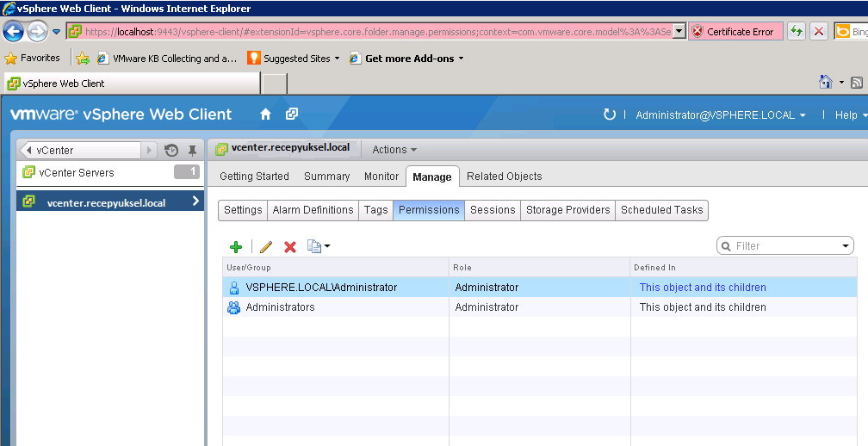This screenshot has width=868, height=446.
Task: Sort by the Role column header
Action: (x=540, y=267)
